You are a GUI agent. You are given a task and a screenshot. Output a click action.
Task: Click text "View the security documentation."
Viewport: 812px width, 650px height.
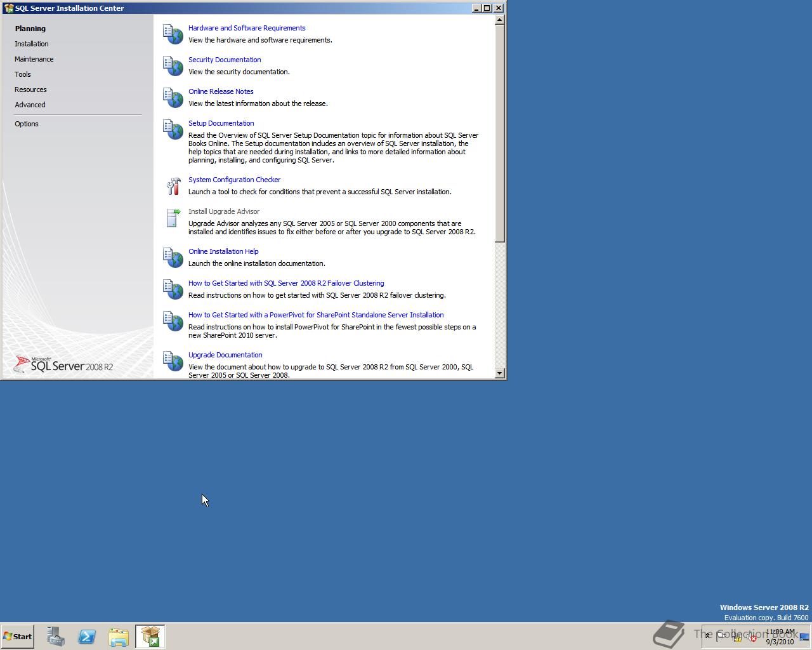tap(239, 72)
